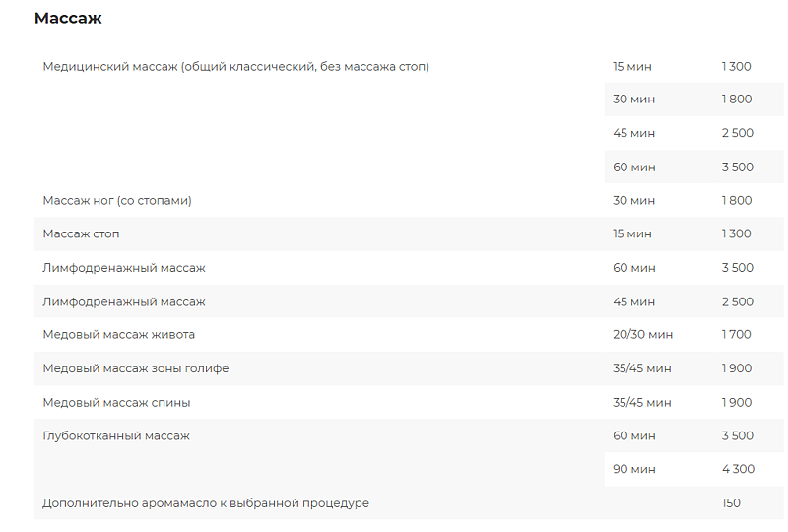
Task: Select the Медицинский массаж service name
Action: tap(235, 67)
